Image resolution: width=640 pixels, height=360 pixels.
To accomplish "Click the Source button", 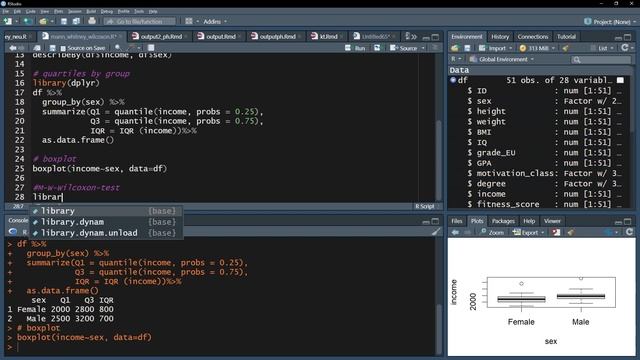I will [x=404, y=48].
